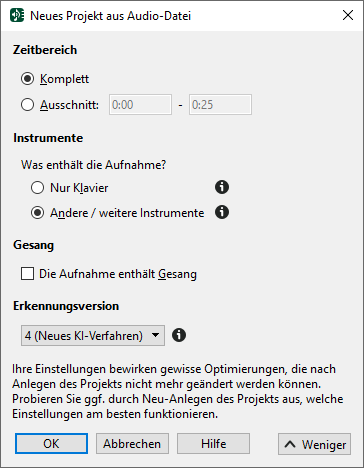Click the info icon beside Nur Klavier

222,187
